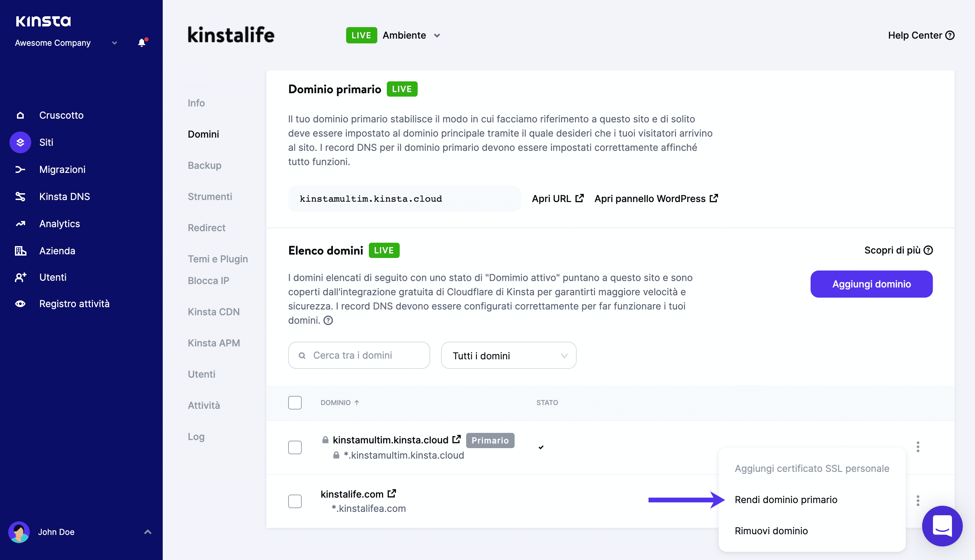Open the chat support bubble icon
The height and width of the screenshot is (560, 975).
point(941,525)
